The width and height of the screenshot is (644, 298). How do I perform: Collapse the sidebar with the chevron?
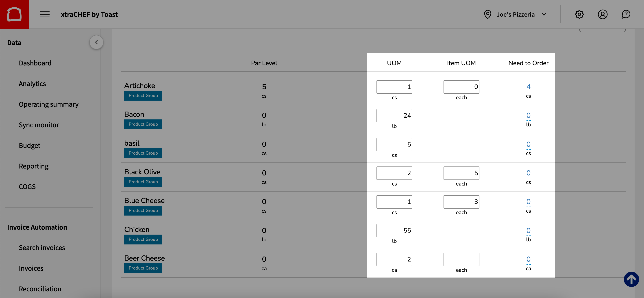96,42
